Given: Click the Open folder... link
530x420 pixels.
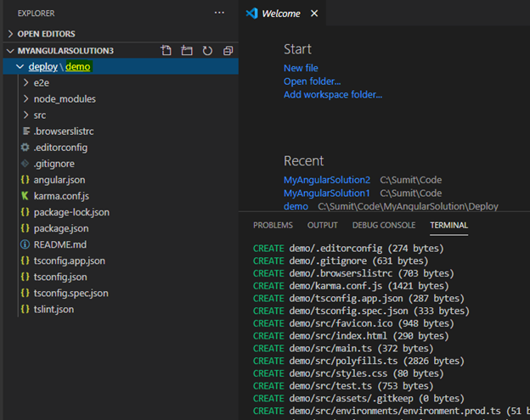Looking at the screenshot, I should click(312, 81).
